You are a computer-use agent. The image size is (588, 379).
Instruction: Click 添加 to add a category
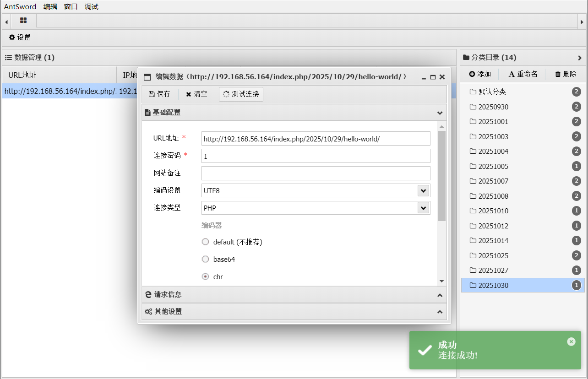click(480, 74)
